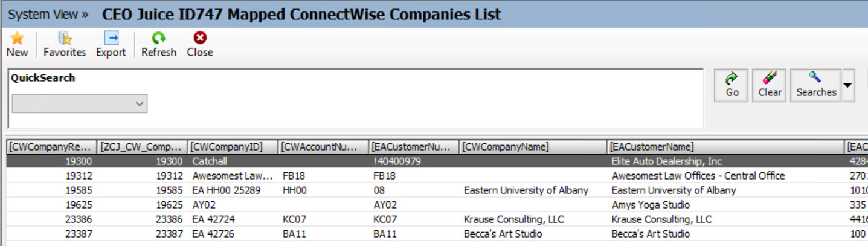
Task: Select first 19312 cell in row
Action: click(x=51, y=176)
